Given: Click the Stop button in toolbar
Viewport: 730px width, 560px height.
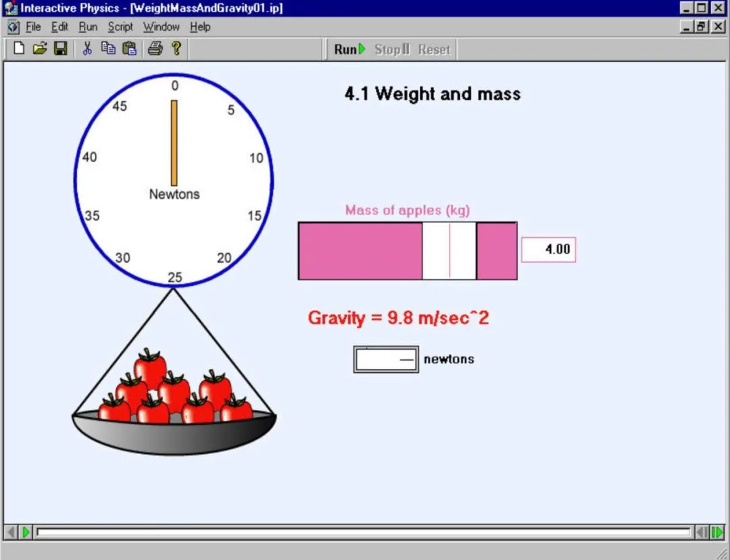Looking at the screenshot, I should click(x=392, y=49).
